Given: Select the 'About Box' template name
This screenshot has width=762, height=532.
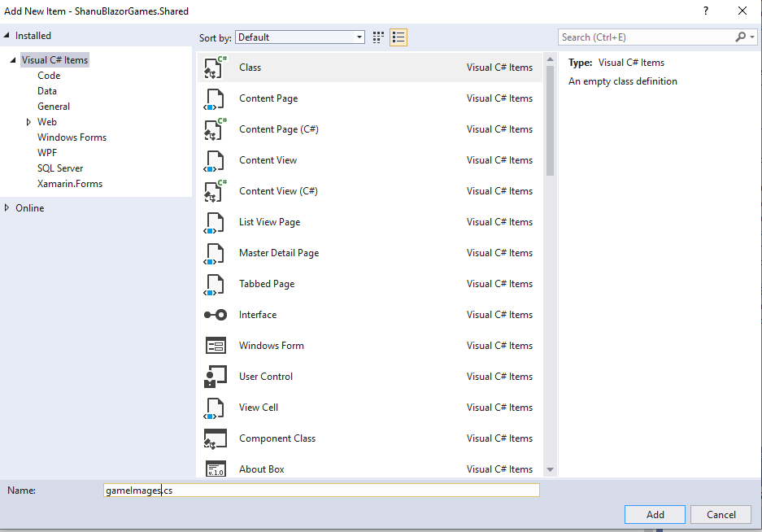Looking at the screenshot, I should click(261, 469).
